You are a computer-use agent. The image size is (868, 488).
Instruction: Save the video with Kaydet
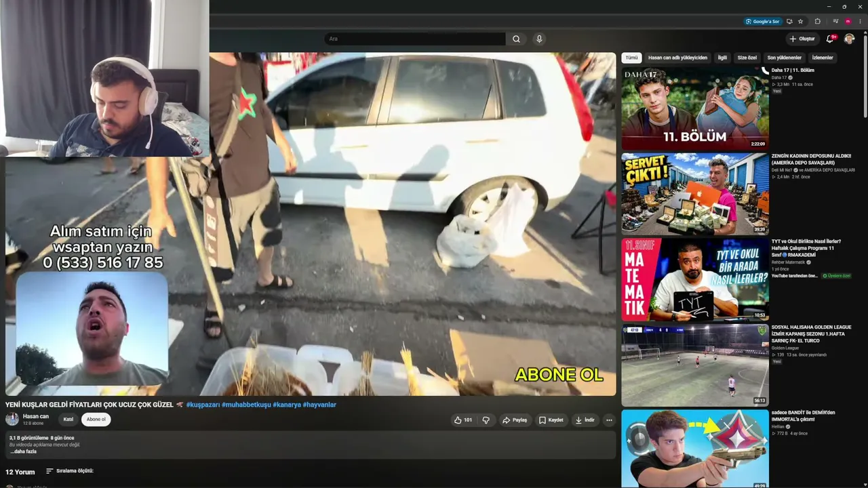pyautogui.click(x=551, y=420)
